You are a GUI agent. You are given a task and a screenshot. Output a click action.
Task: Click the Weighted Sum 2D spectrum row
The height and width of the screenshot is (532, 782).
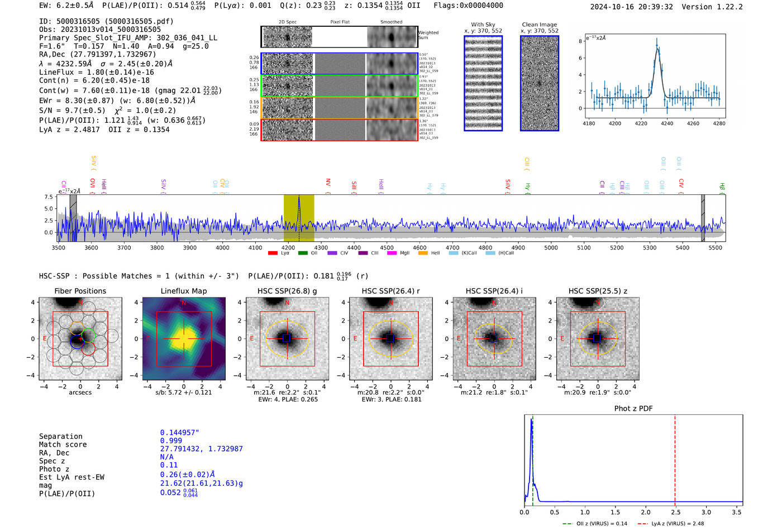(x=340, y=37)
